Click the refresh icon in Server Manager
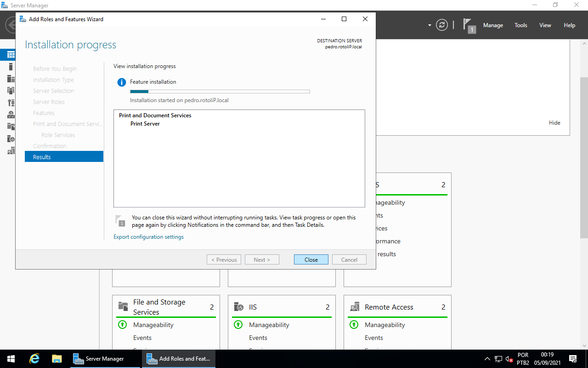This screenshot has height=368, width=588. [x=441, y=25]
